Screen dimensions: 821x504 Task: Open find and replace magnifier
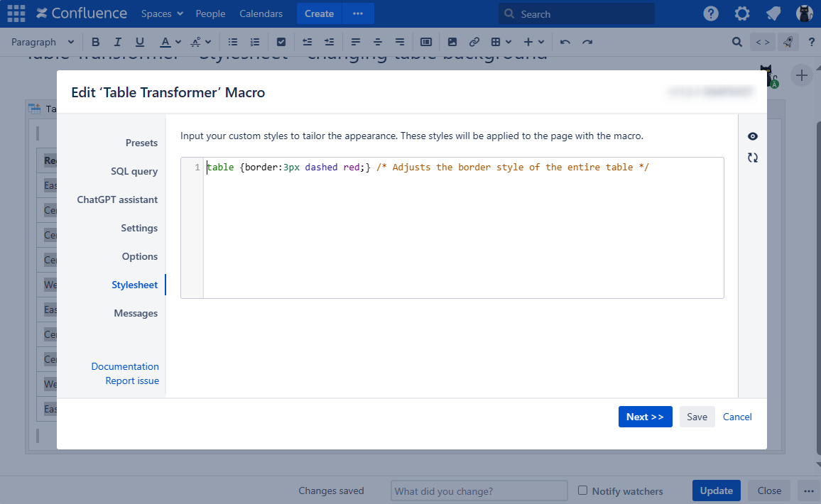click(736, 42)
